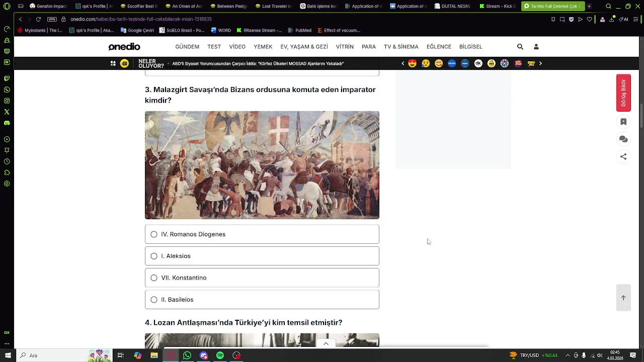Open the comments bubble icon
The height and width of the screenshot is (362, 644).
tap(623, 139)
